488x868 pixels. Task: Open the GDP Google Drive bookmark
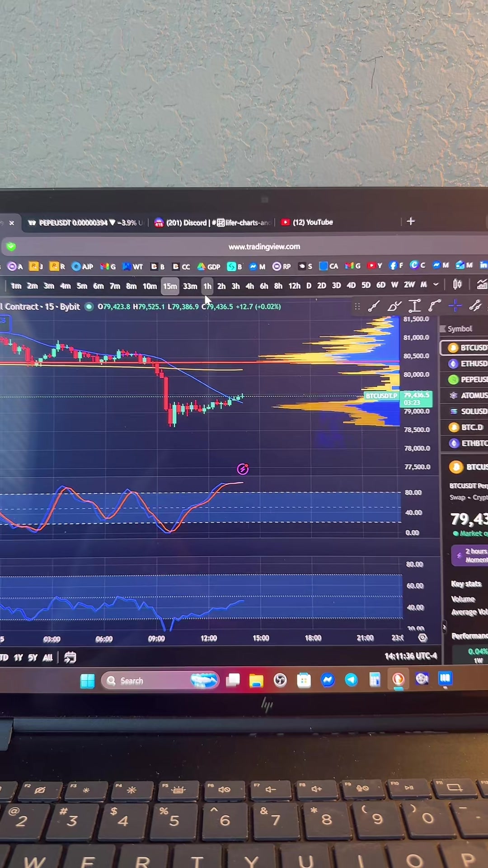tap(209, 266)
